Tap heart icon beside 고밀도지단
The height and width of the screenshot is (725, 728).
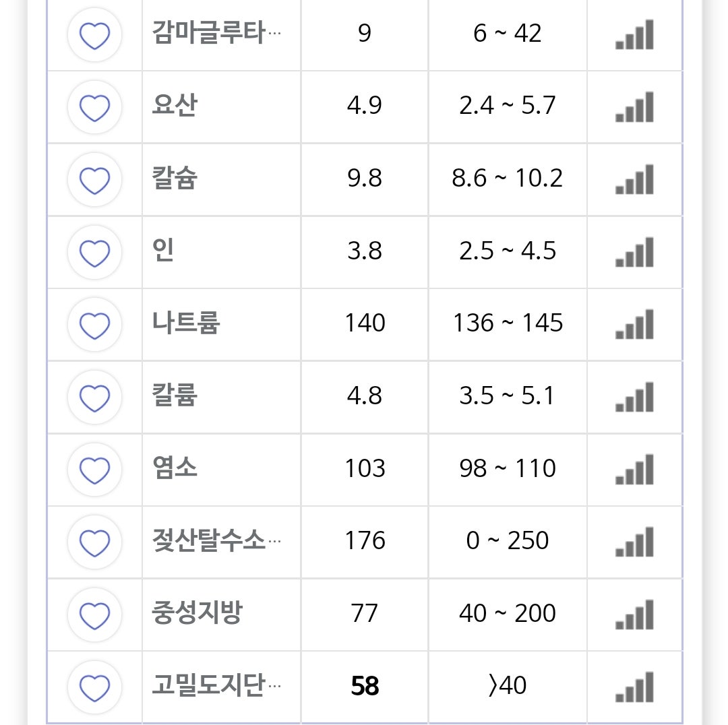95,687
